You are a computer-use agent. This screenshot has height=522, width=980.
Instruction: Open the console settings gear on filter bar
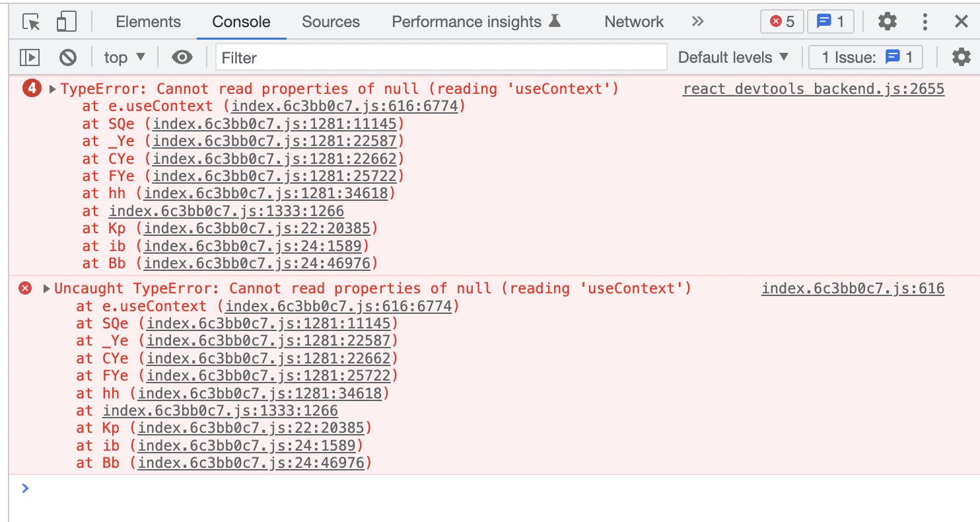(x=961, y=57)
